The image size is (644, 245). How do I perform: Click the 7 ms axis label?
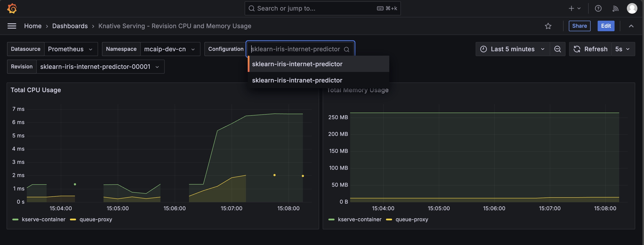click(x=18, y=109)
